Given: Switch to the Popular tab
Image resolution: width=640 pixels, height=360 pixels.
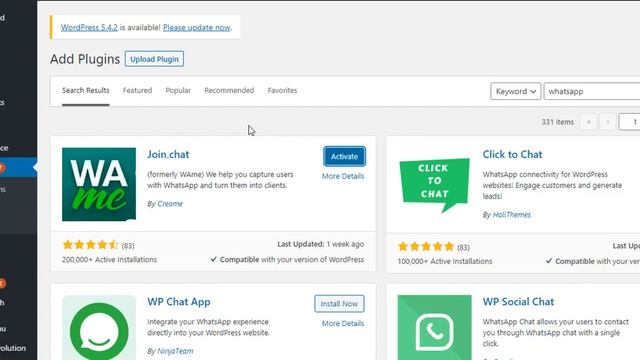Looking at the screenshot, I should (178, 90).
